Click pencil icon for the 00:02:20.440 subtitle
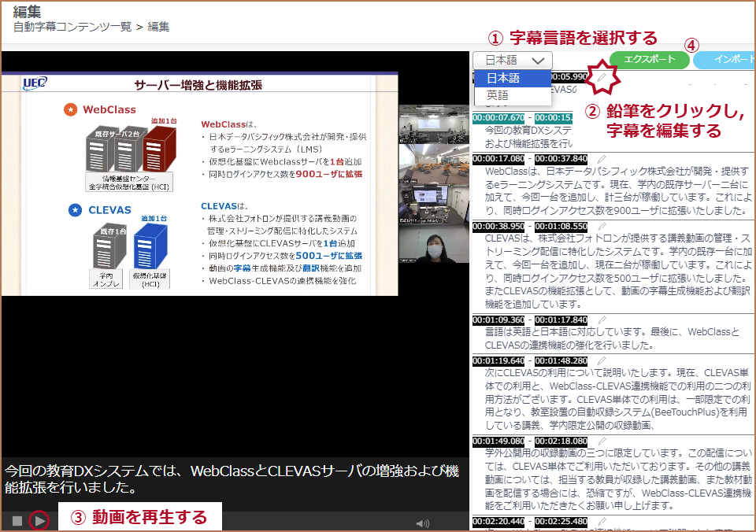This screenshot has height=532, width=756. (602, 521)
